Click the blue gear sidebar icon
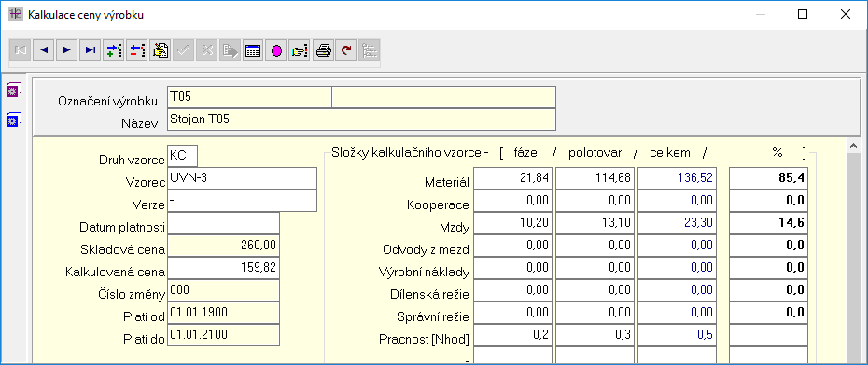The image size is (868, 365). coord(13,119)
